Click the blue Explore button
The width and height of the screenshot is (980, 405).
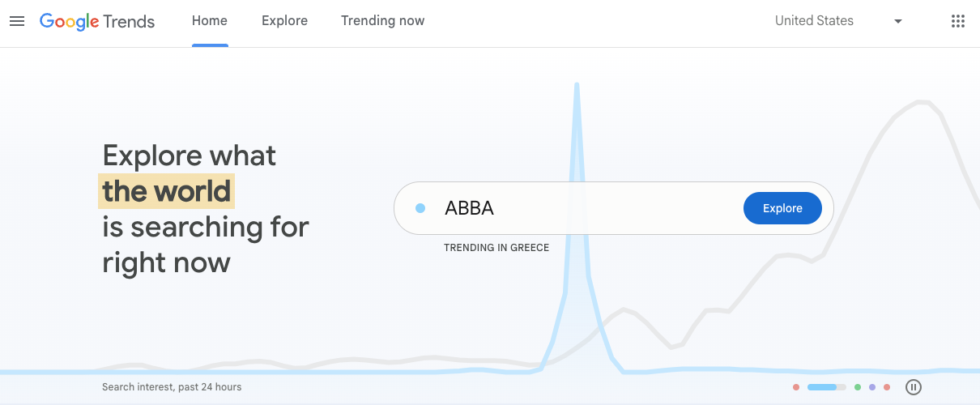[782, 208]
